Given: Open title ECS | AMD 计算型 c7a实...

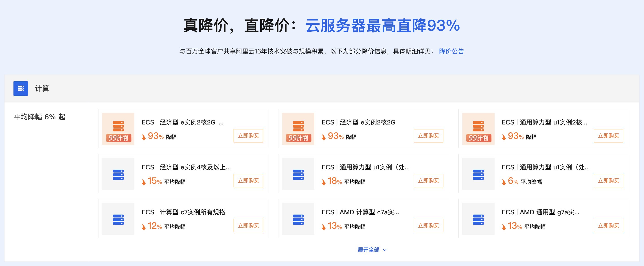Looking at the screenshot, I should [x=360, y=212].
